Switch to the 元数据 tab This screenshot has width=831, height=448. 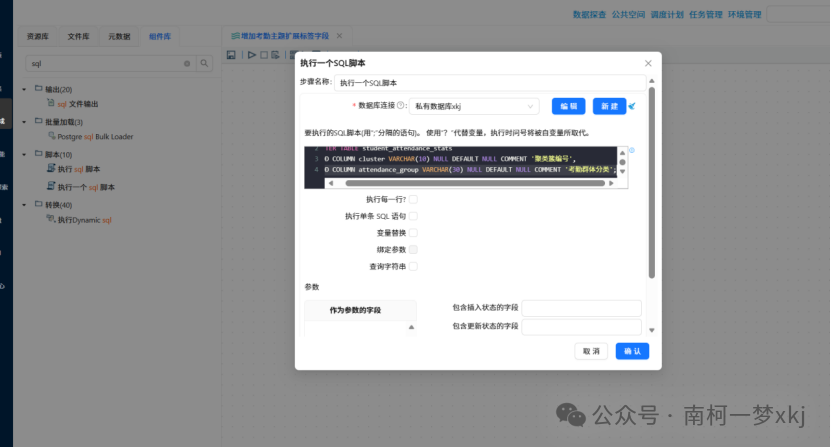pos(119,37)
